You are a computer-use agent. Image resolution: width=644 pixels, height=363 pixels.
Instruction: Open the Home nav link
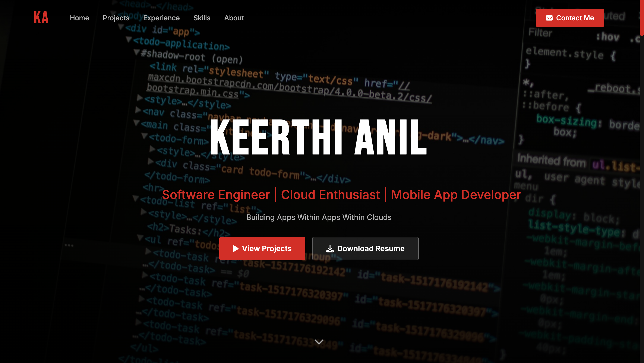click(x=79, y=18)
